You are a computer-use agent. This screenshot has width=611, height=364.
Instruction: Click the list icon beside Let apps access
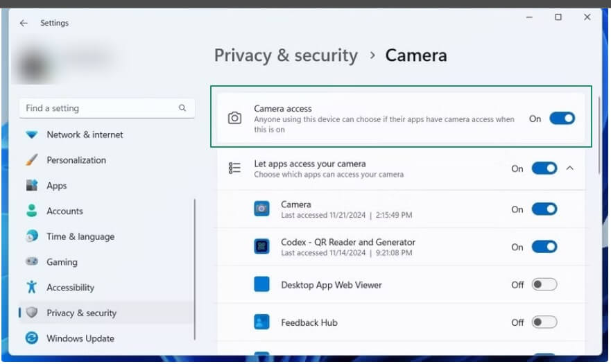(x=234, y=168)
